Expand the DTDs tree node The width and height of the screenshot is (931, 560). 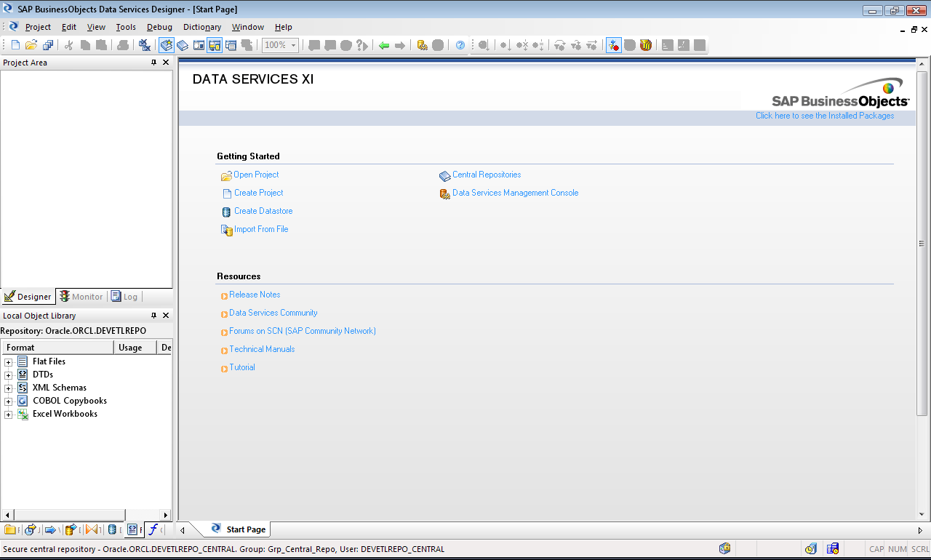click(x=9, y=375)
